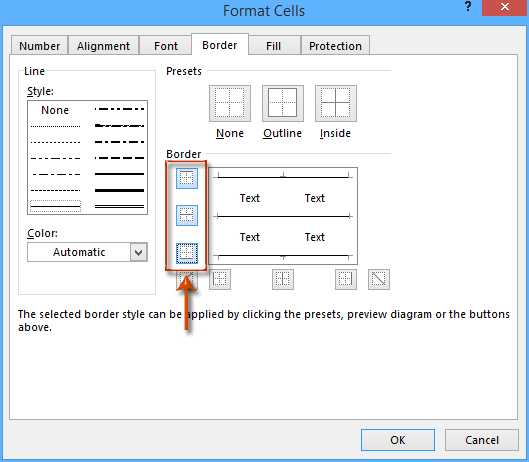Apply the Outline border preset
Image resolution: width=529 pixels, height=462 pixels.
[x=283, y=103]
